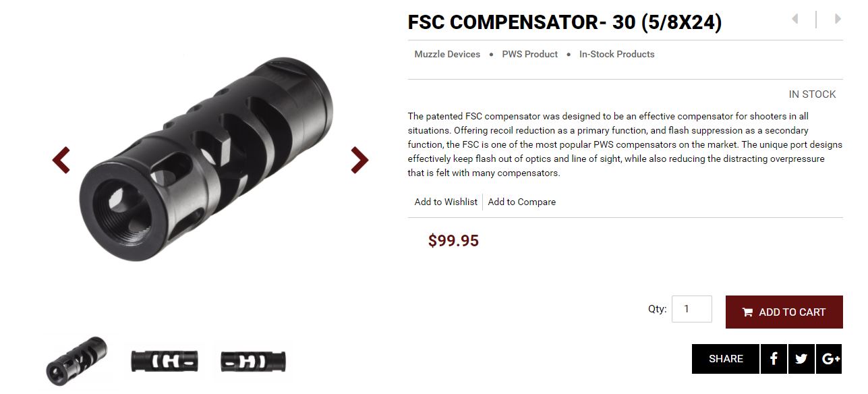Advance to the next product image

tap(359, 160)
